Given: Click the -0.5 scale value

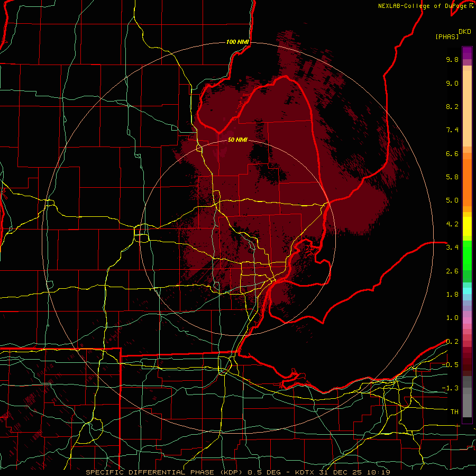Looking at the screenshot, I should click(450, 365).
